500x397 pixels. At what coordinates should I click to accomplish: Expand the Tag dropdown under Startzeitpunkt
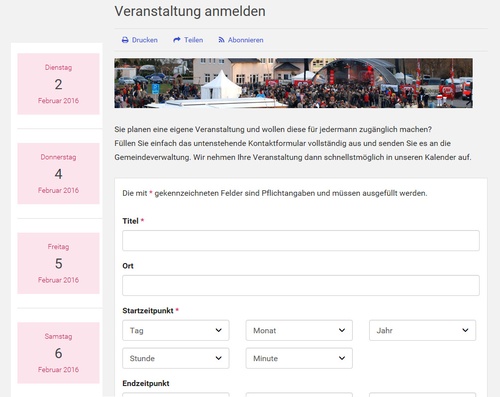(176, 330)
